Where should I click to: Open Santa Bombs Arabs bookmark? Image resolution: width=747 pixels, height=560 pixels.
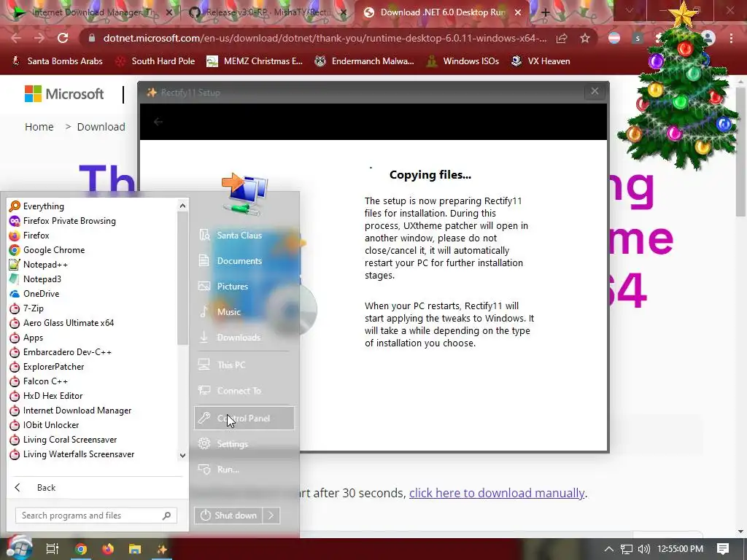coord(57,61)
